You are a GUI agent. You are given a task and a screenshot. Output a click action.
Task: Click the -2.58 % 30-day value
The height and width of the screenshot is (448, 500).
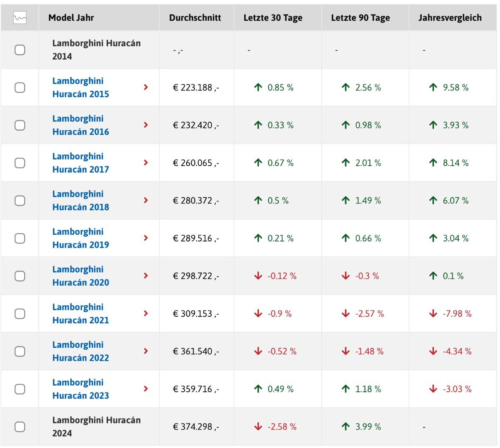click(282, 427)
